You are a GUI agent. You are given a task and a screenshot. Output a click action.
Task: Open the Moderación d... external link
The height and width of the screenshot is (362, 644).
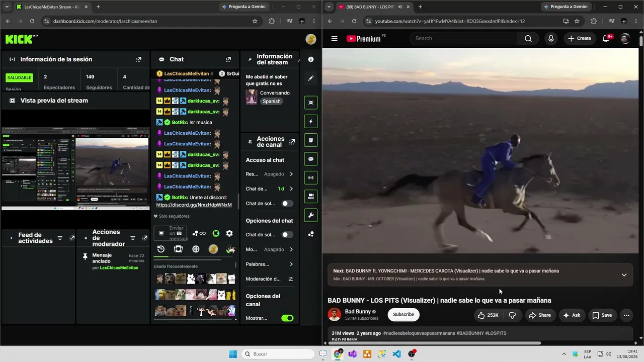click(x=290, y=279)
